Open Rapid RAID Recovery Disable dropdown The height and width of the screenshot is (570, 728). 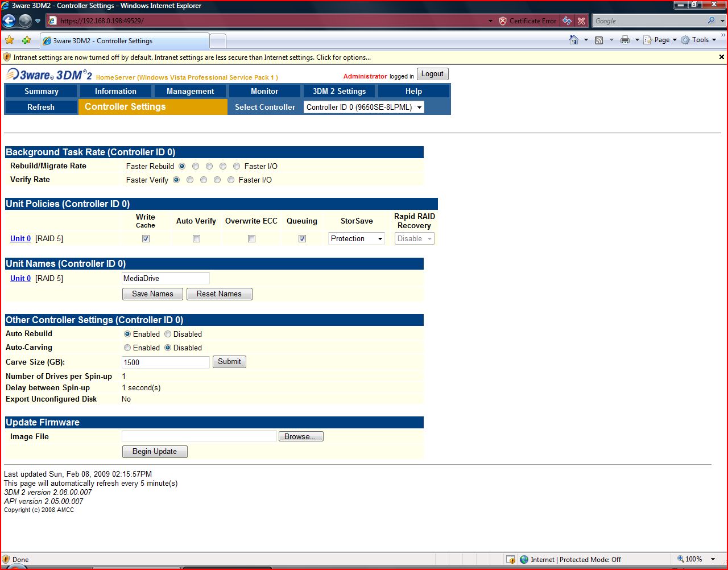415,238
